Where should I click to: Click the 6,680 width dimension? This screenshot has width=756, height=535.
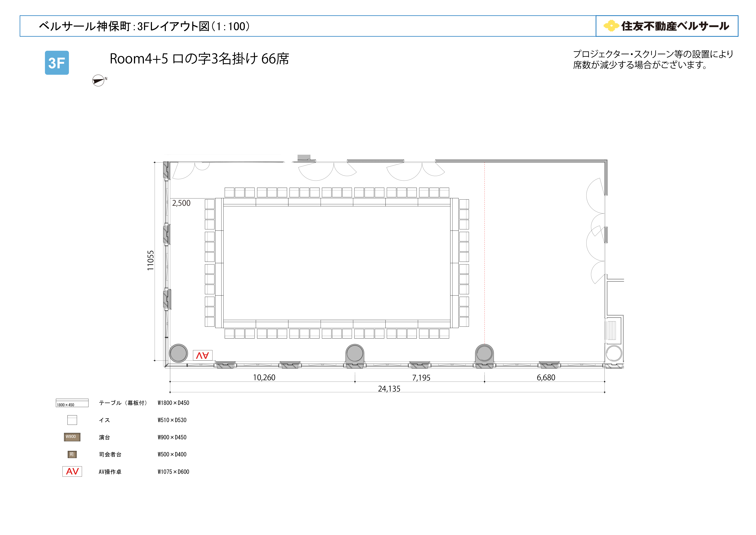coord(546,377)
